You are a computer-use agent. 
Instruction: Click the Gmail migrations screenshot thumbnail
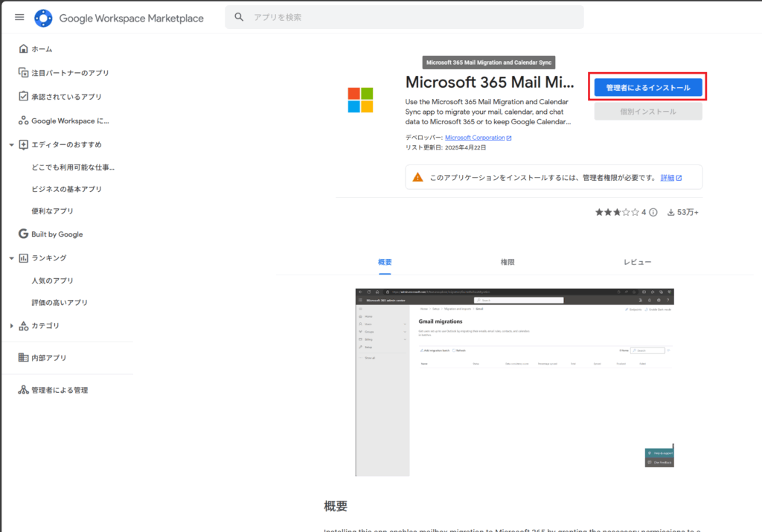(515, 382)
